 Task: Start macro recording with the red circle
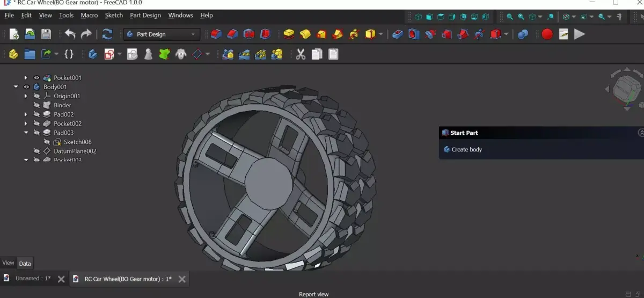(x=547, y=34)
